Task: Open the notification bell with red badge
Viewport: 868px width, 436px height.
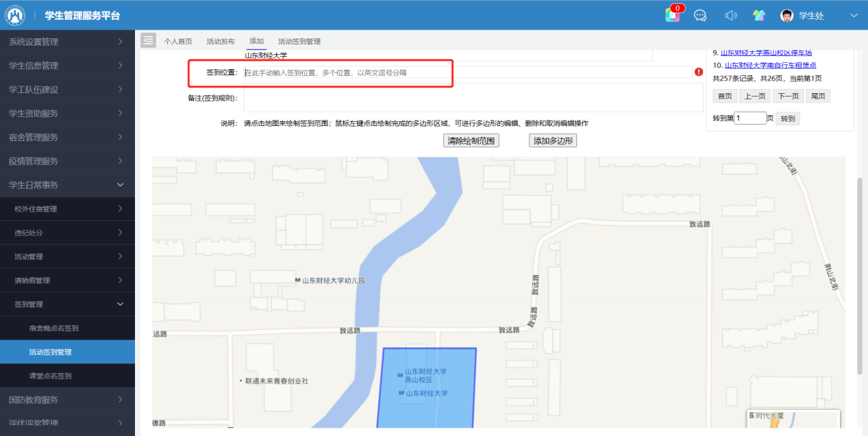Action: point(673,15)
